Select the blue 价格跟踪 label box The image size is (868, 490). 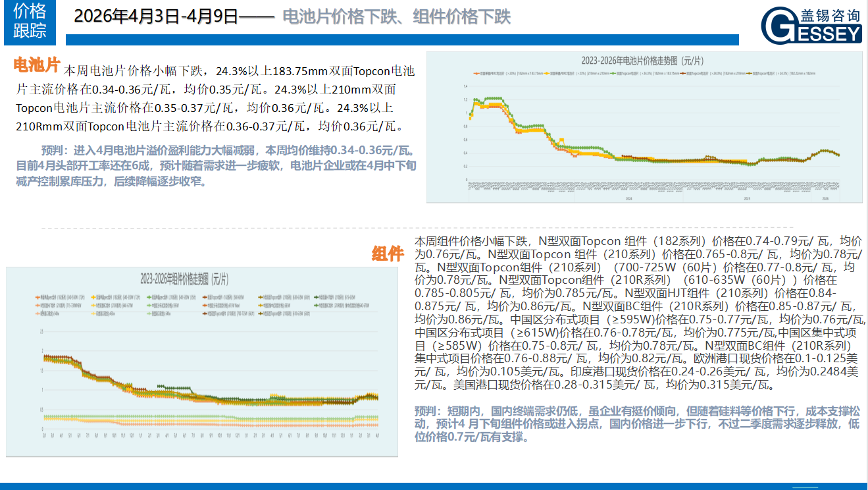point(30,20)
